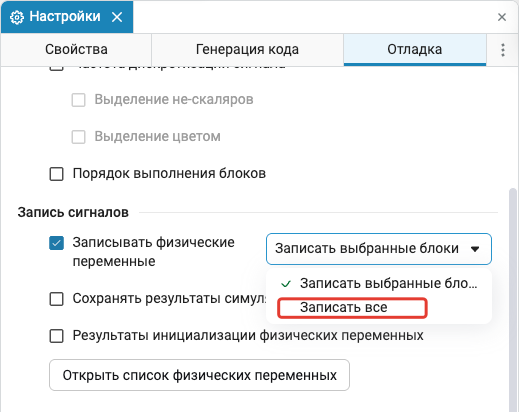Switch to the Свойства tab

point(76,49)
